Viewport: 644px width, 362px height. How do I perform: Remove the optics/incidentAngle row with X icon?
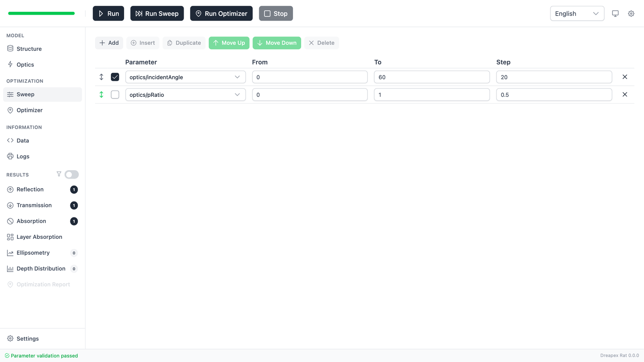click(624, 77)
